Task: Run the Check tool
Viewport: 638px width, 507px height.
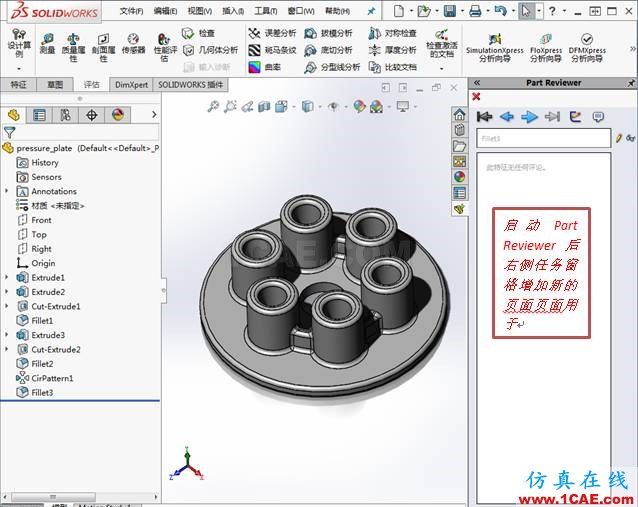Action: 198,33
